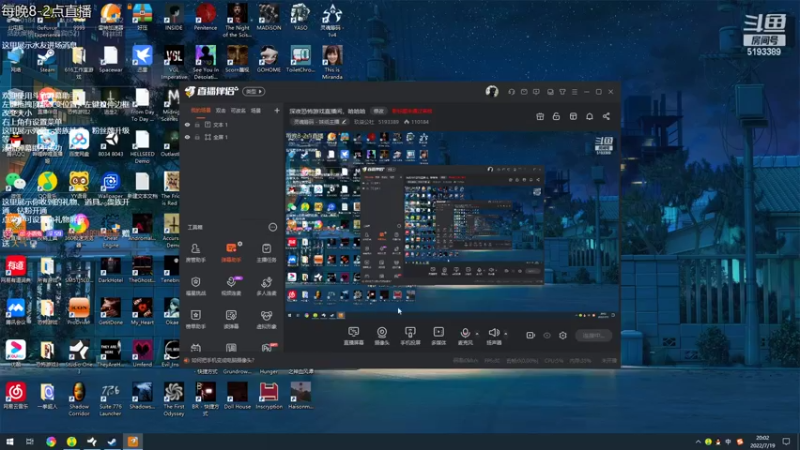Viewport: 800px width, 450px height.
Task: Select the active orange scene tab
Action: [x=201, y=110]
